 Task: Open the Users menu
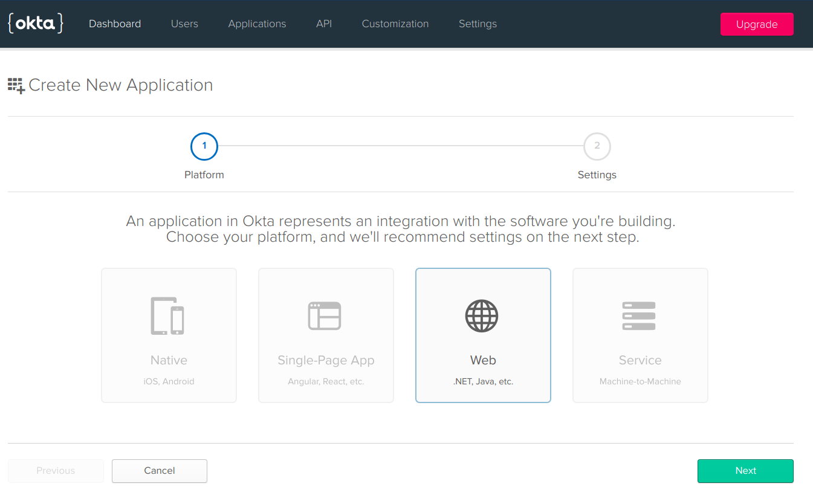point(184,24)
